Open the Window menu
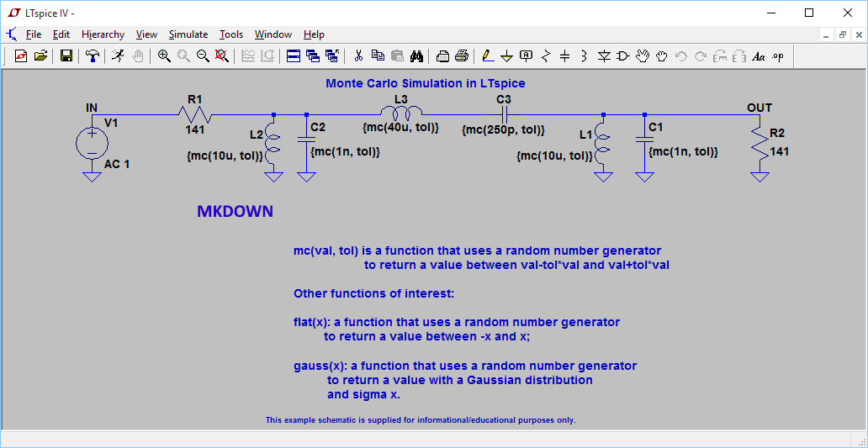This screenshot has width=868, height=448. tap(273, 34)
